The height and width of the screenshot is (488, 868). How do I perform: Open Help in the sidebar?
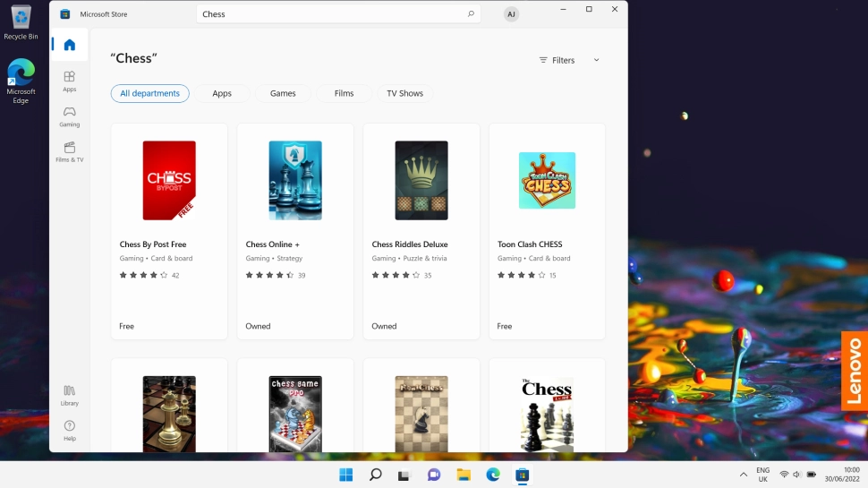(x=69, y=431)
